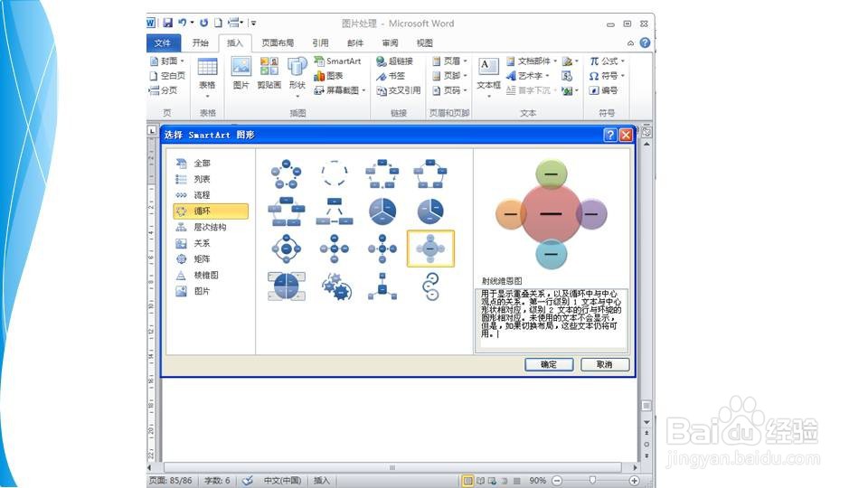The height and width of the screenshot is (488, 868).
Task: Undo the last action in Quick Access
Action: (x=182, y=23)
